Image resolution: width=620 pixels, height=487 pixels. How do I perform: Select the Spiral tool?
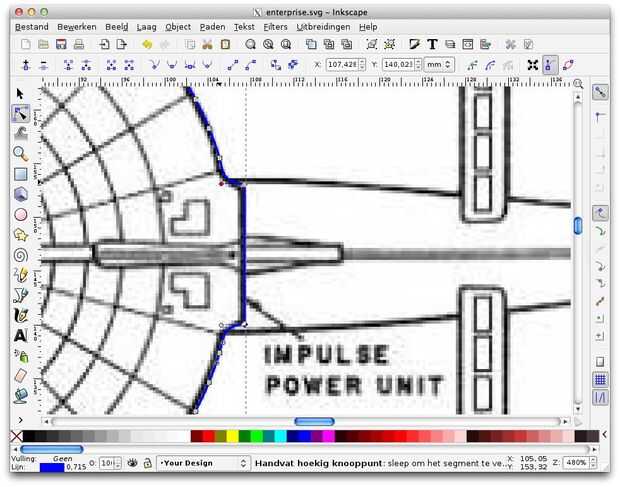click(21, 255)
